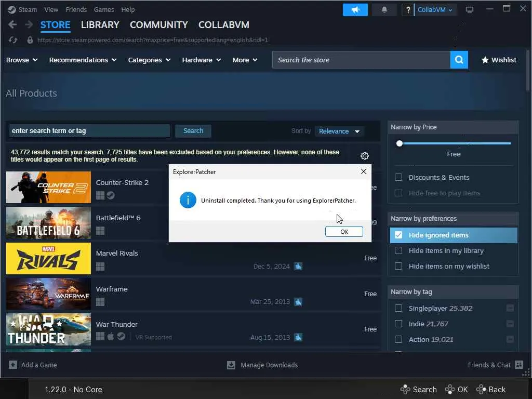This screenshot has width=532, height=399.
Task: Click OK in the ExplorerPatcher dialog
Action: tap(344, 231)
